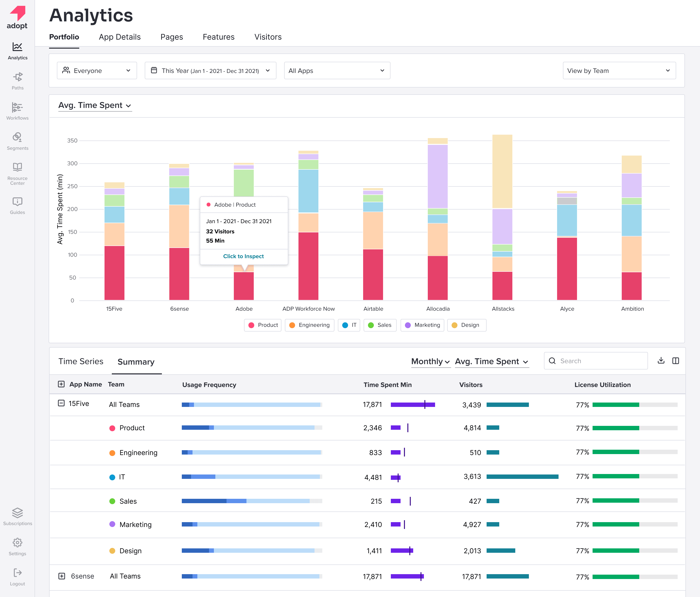The image size is (700, 597).
Task: Switch to Time Series tab
Action: tap(81, 361)
